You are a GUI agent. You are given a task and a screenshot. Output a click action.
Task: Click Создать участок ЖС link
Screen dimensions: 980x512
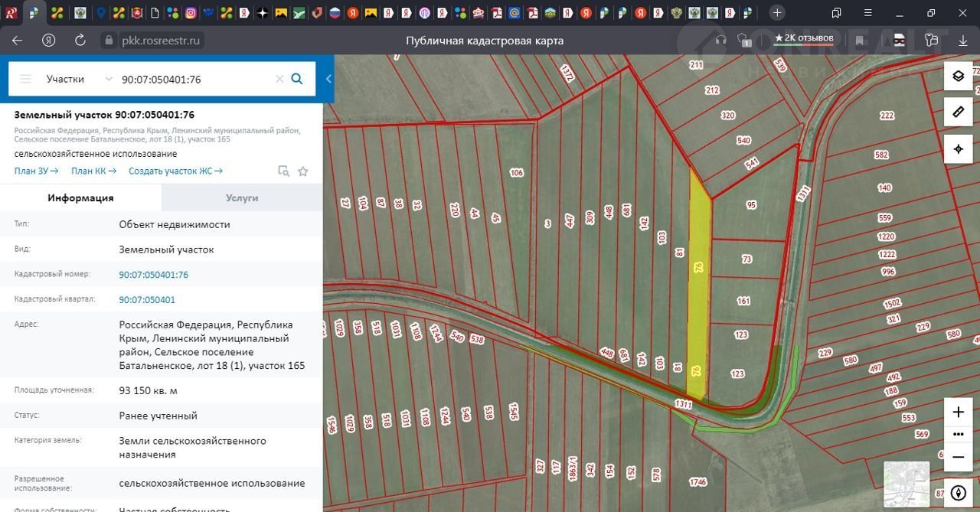[x=175, y=171]
